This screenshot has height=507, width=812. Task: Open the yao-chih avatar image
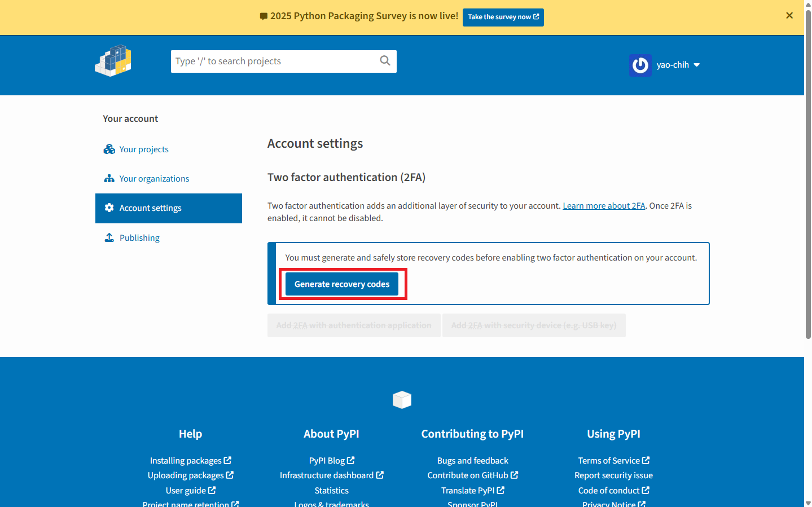(640, 65)
